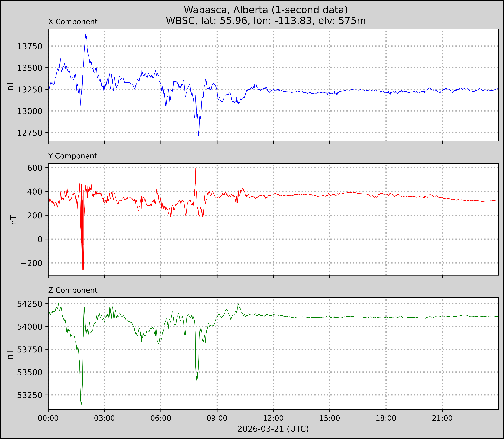504x439 pixels.
Task: Click the highest blue peak in X panel
Action: (86, 35)
